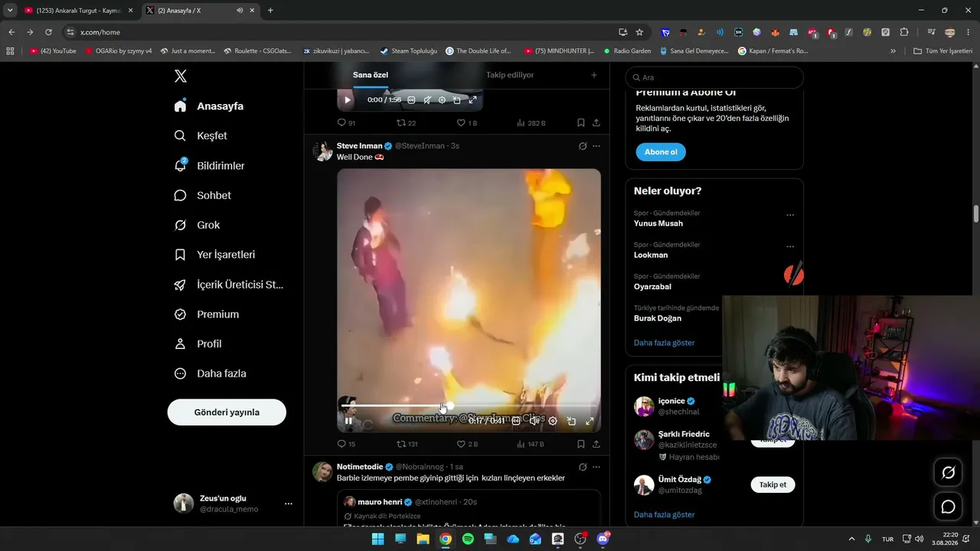Toggle captions on the top video

coord(411,99)
